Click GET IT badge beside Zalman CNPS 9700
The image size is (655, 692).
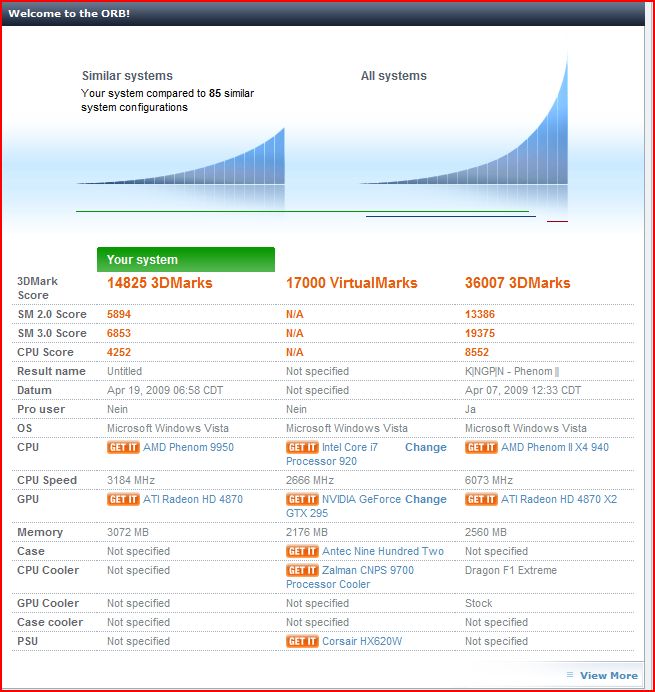point(302,570)
